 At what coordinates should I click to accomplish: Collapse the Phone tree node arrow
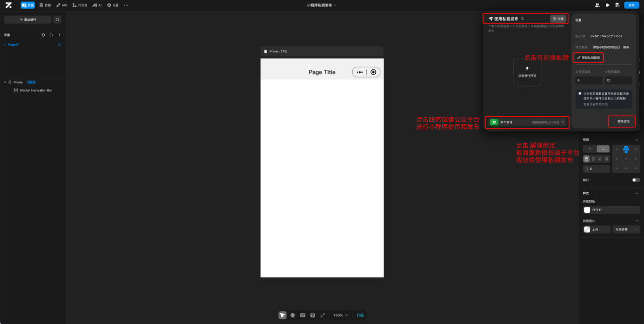pyautogui.click(x=5, y=82)
